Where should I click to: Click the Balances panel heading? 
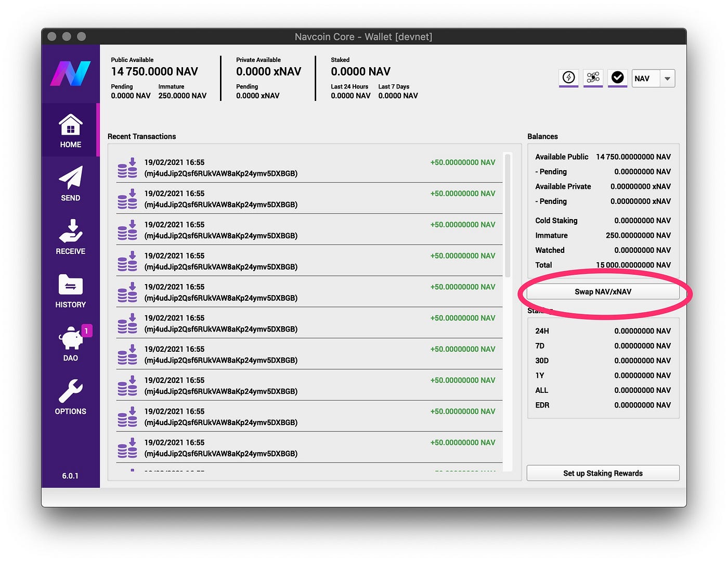pos(543,136)
